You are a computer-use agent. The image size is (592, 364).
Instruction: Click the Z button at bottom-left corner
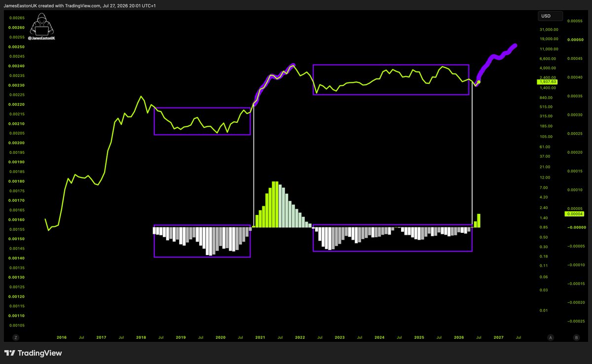click(x=16, y=337)
